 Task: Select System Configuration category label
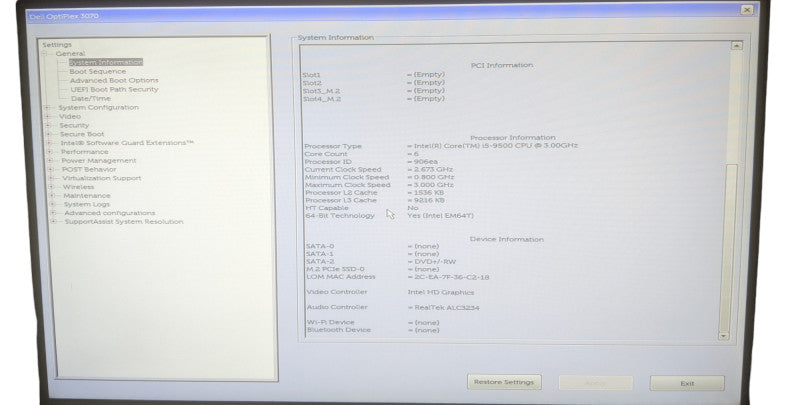tap(98, 108)
